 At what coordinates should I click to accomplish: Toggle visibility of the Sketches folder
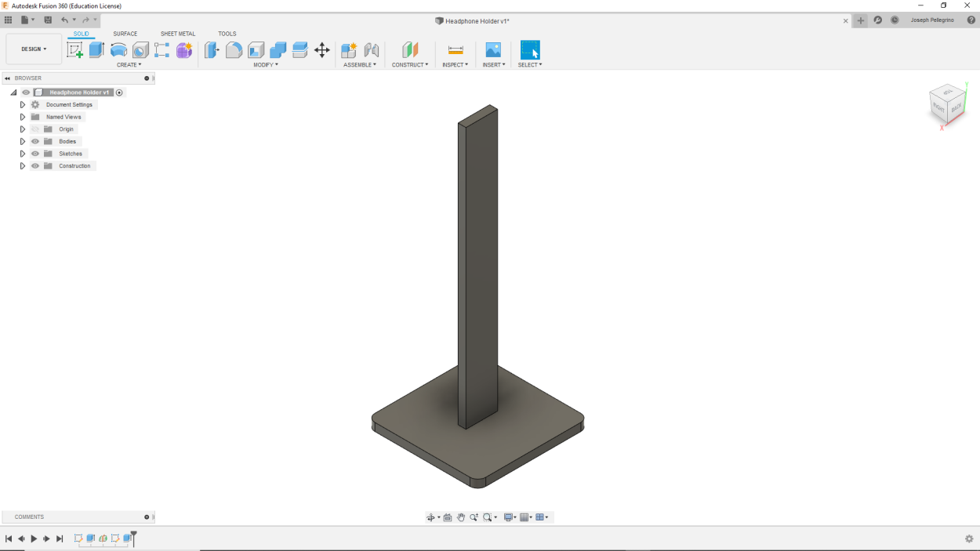[35, 154]
